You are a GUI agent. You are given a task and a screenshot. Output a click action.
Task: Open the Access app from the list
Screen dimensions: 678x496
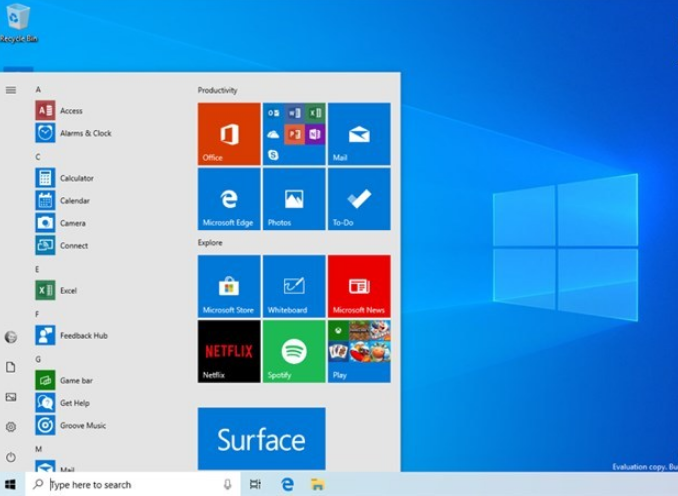59,111
